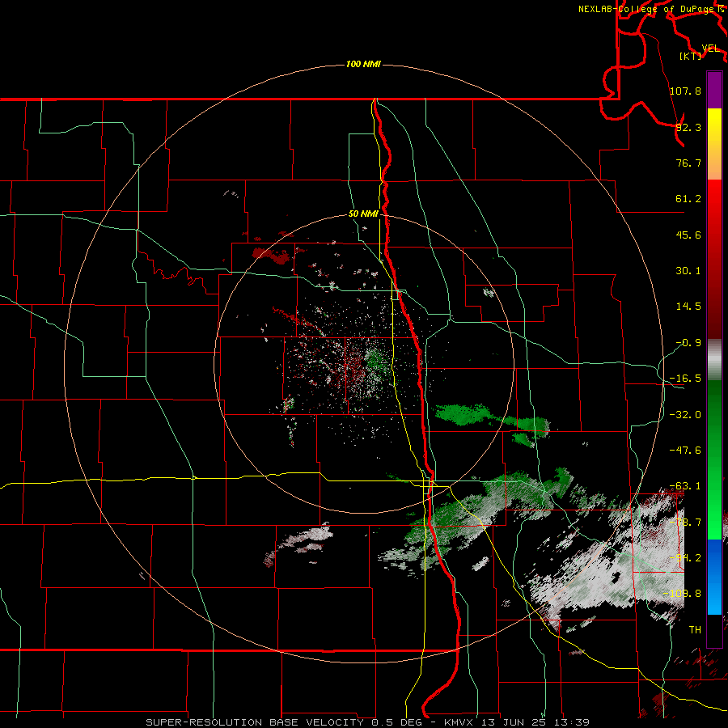The height and width of the screenshot is (728, 728).
Task: Click the [KT] units label
Action: (691, 56)
